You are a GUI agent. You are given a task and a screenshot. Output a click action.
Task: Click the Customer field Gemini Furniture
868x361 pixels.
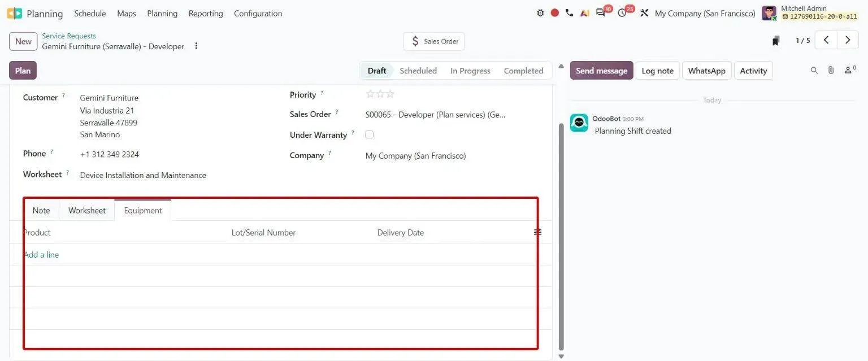[x=109, y=98]
